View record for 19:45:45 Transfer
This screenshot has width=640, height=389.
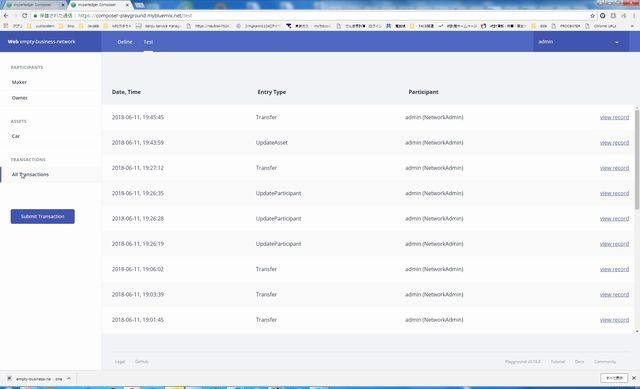tap(614, 118)
